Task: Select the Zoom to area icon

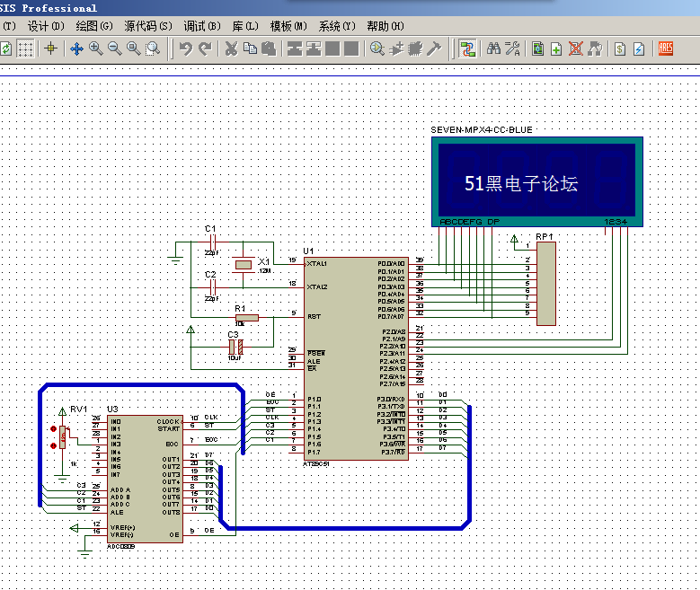Action: (153, 48)
